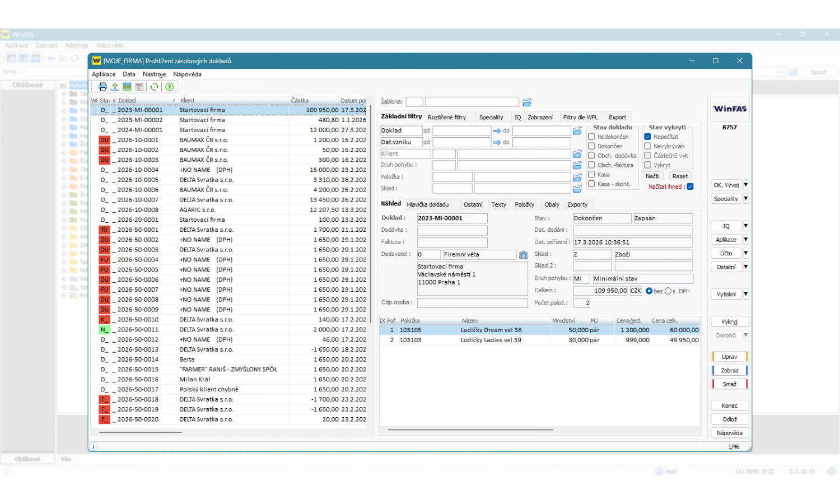The image size is (840, 504).
Task: Uncheck the Nepočítat checkbox
Action: coord(647,137)
